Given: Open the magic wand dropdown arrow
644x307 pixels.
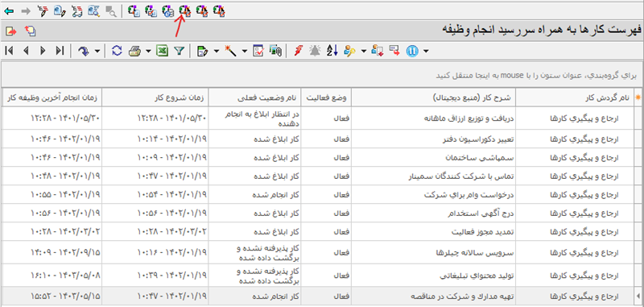Looking at the screenshot, I should tap(244, 51).
